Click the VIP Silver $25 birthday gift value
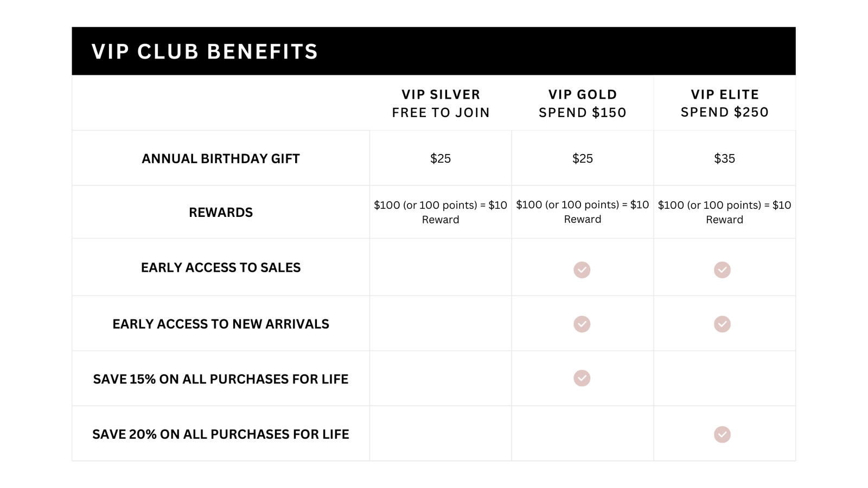This screenshot has width=868, height=488. tap(441, 158)
